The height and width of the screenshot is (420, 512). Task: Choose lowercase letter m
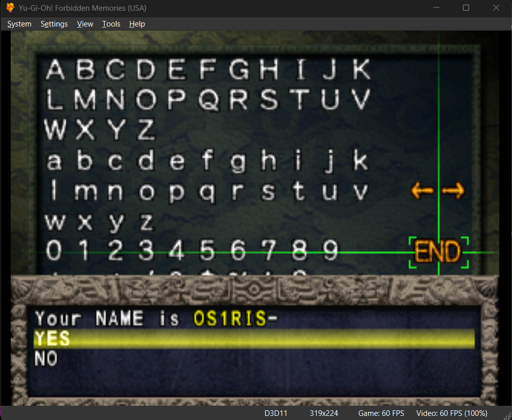point(85,191)
